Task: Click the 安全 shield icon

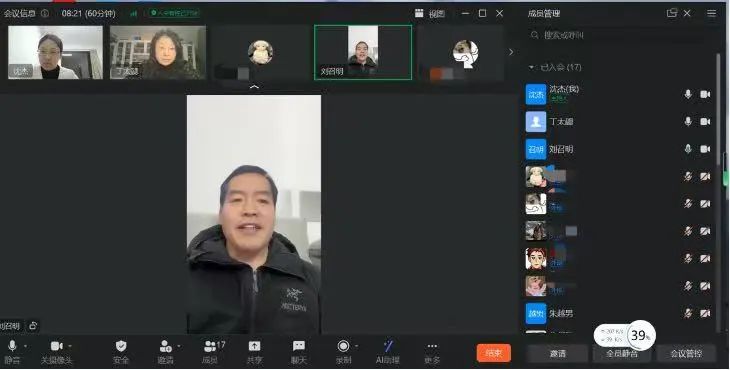Action: pyautogui.click(x=121, y=346)
